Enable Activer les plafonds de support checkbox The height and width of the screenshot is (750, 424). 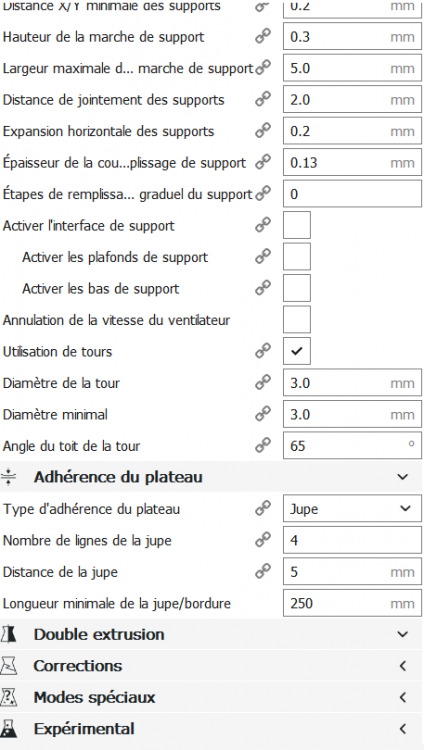tap(297, 256)
